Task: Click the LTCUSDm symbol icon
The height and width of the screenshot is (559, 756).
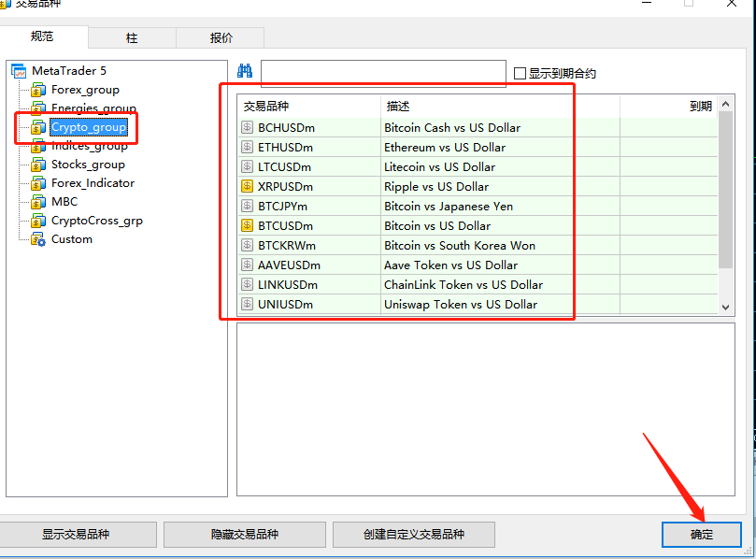Action: 248,166
